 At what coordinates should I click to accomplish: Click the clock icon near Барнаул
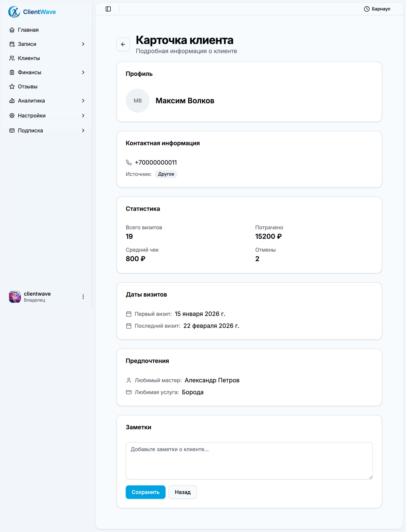tap(367, 9)
